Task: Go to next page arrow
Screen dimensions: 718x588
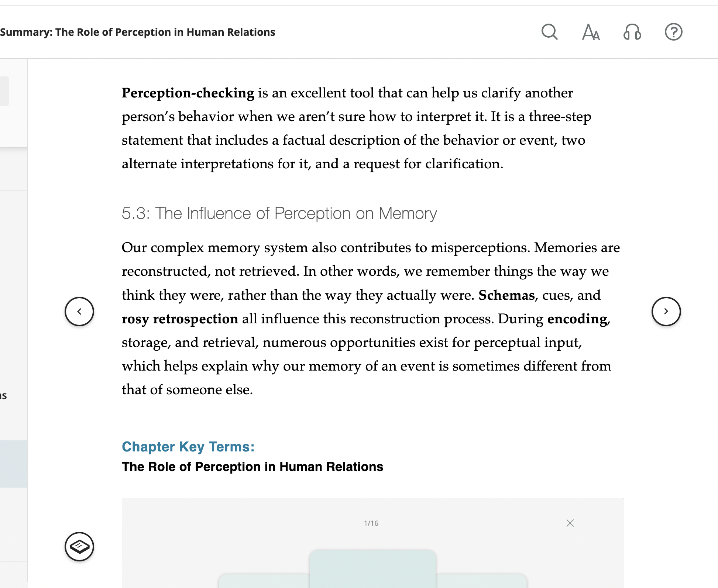Action: [x=666, y=312]
